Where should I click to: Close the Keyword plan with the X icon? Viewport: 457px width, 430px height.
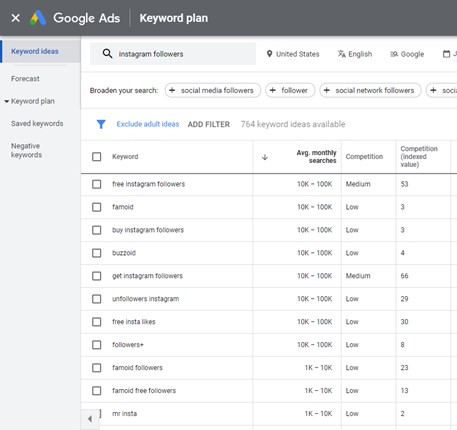coord(15,18)
